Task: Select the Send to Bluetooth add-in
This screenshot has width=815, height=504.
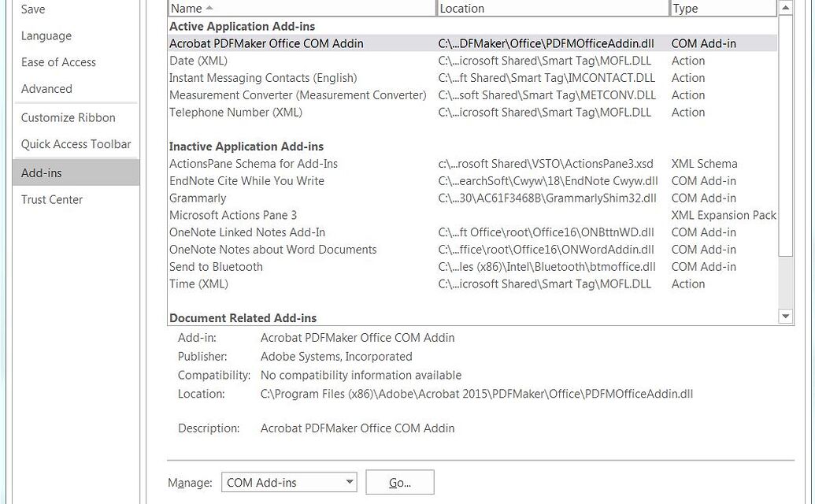Action: [216, 266]
